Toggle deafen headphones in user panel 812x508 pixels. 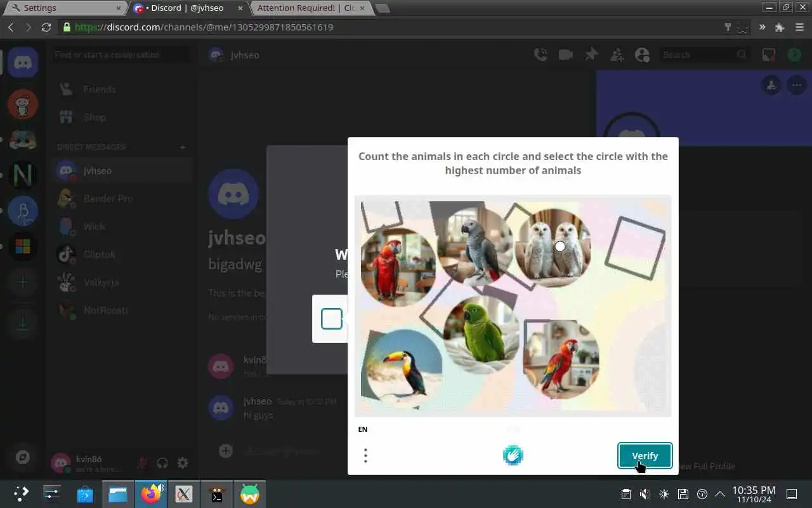pos(162,463)
